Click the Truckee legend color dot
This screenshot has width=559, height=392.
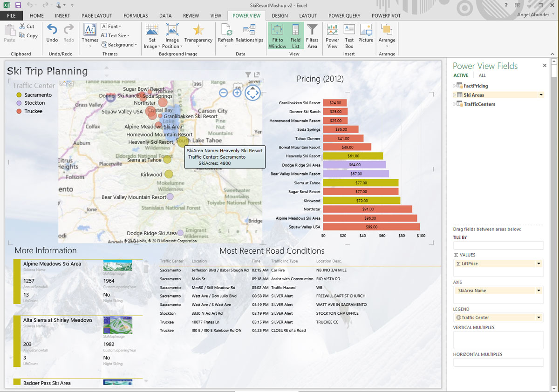click(x=19, y=111)
